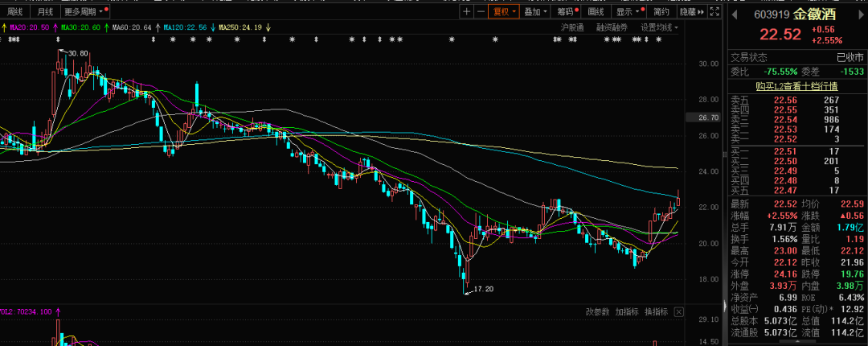Click 加指标 to add an indicator

click(x=627, y=311)
